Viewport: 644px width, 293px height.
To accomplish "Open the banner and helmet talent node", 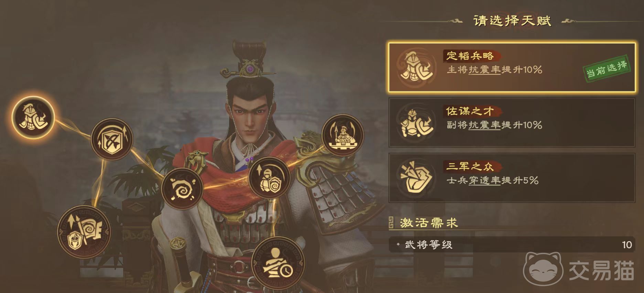I will tap(84, 232).
